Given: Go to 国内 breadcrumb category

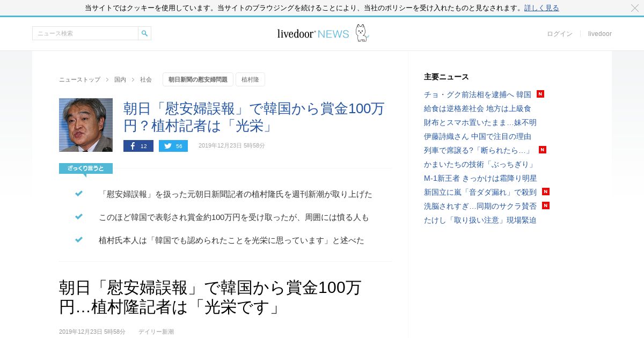Looking at the screenshot, I should (x=120, y=79).
